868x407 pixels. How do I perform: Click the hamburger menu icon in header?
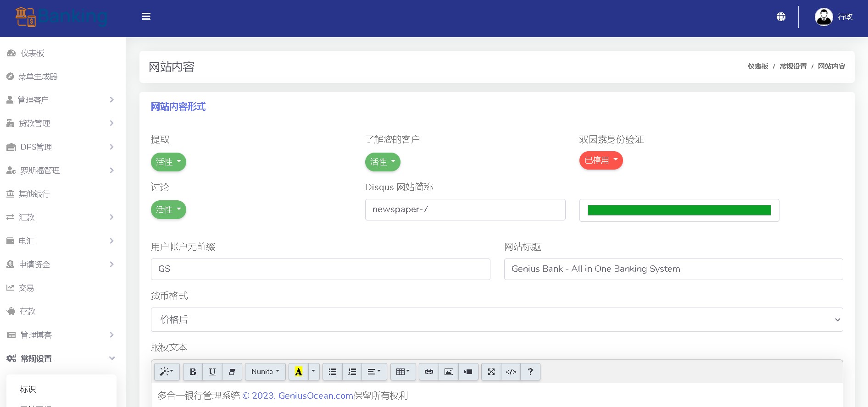click(x=146, y=16)
